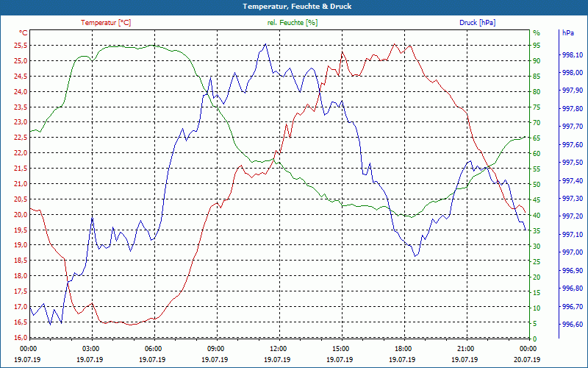588x368 pixels.
Task: Click the 19.07.19 date beneath 21:00
Action: (465, 359)
